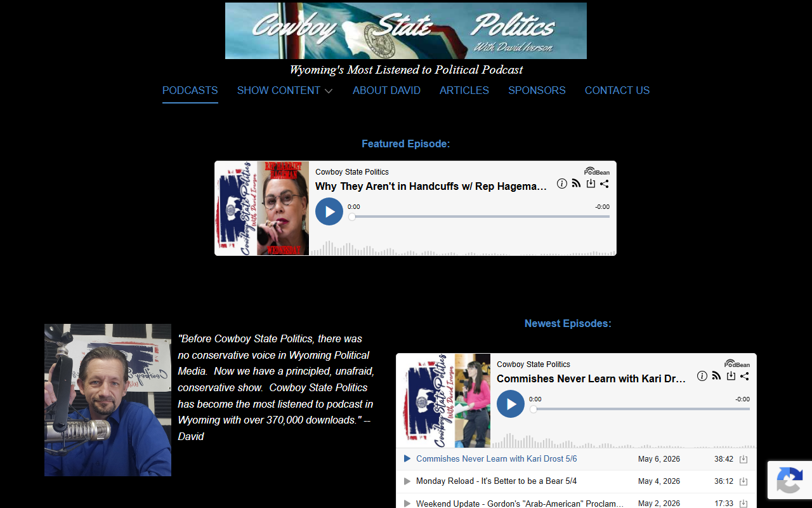Image resolution: width=812 pixels, height=508 pixels.
Task: Open the Podcasts tab
Action: (190, 90)
